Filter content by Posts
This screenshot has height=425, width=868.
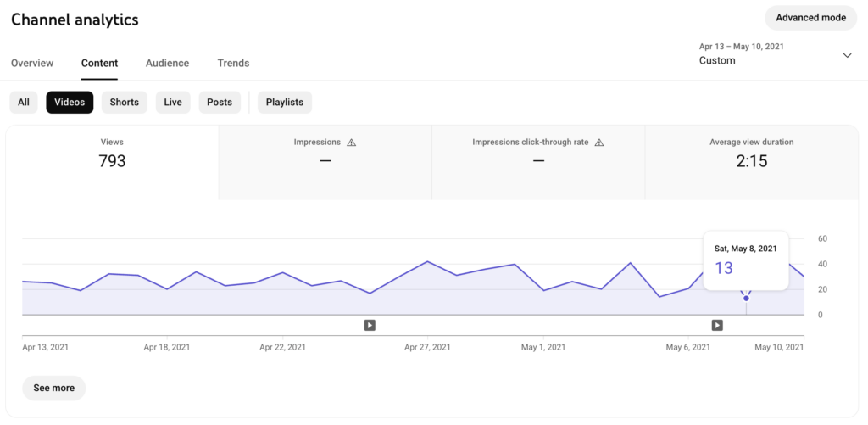pyautogui.click(x=220, y=103)
